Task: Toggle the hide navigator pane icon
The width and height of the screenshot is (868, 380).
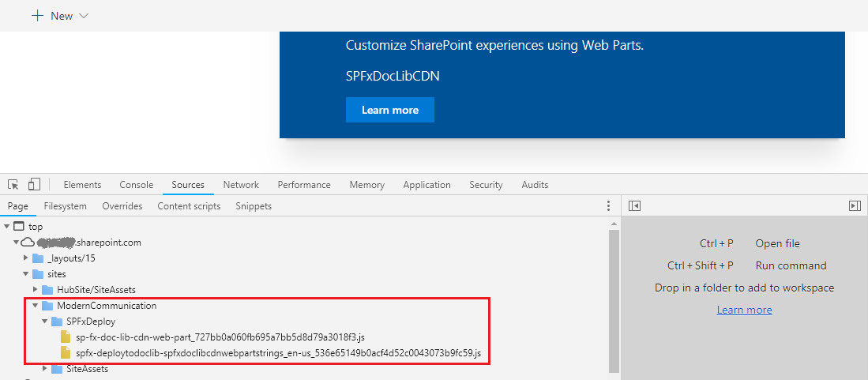Action: pos(634,206)
